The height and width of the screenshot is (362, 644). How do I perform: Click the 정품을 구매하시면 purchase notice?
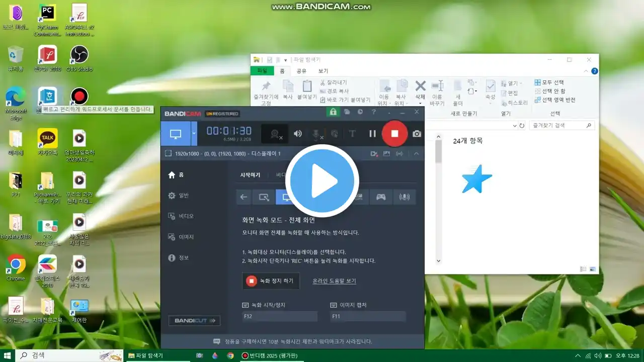[x=293, y=341]
